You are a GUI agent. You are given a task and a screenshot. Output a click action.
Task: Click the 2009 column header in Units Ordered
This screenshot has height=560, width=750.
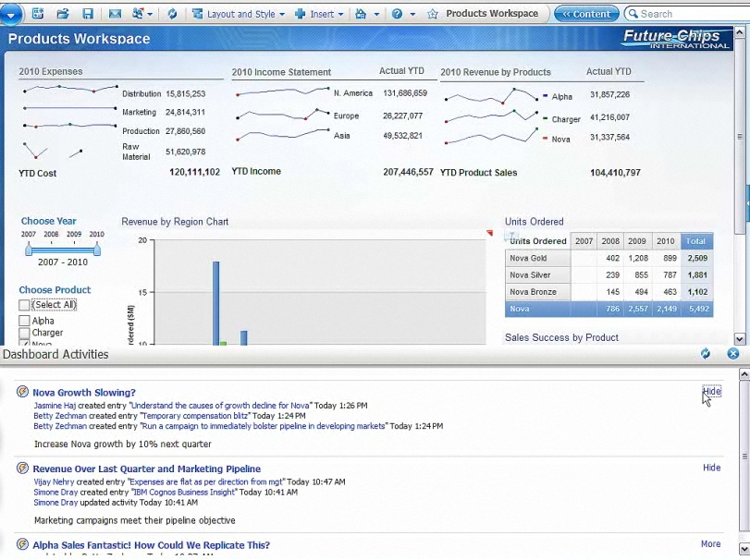click(x=636, y=241)
